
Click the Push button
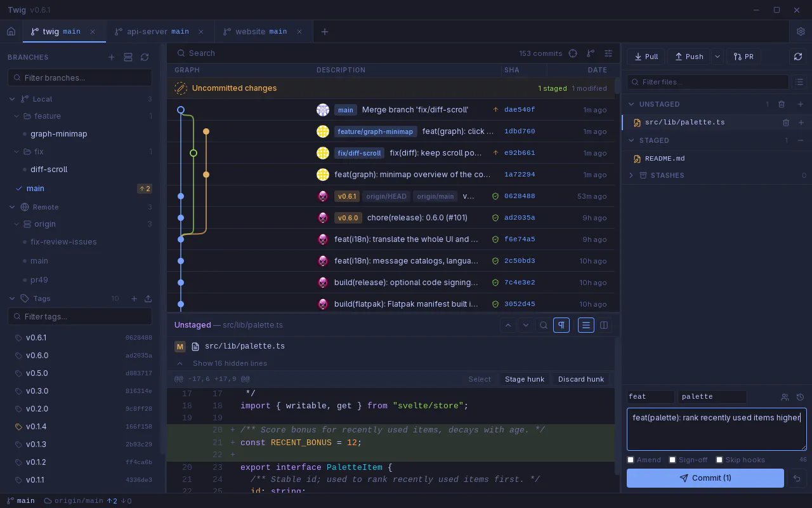pos(690,57)
